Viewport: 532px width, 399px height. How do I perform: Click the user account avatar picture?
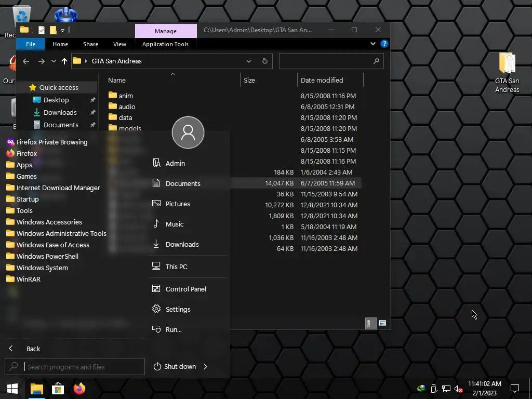[188, 132]
